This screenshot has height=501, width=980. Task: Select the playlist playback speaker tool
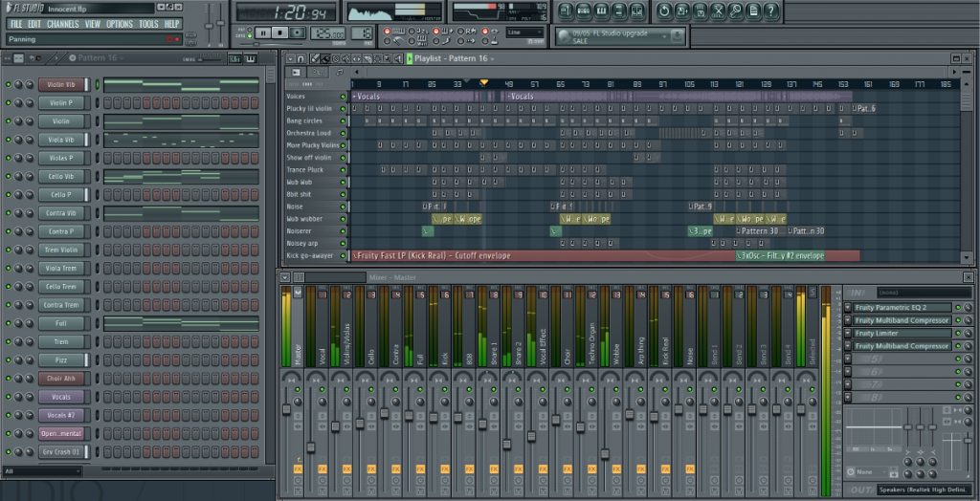[397, 58]
